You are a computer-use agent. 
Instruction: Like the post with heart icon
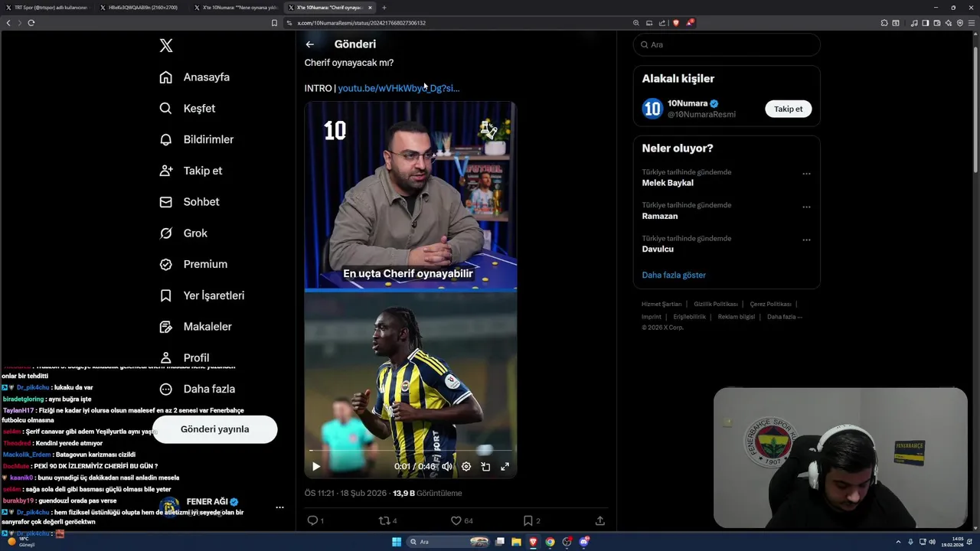(x=456, y=520)
